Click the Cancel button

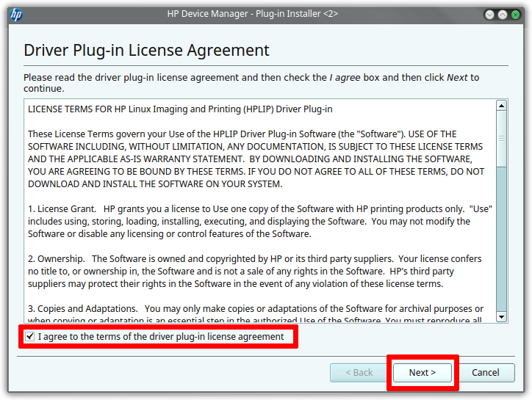485,372
